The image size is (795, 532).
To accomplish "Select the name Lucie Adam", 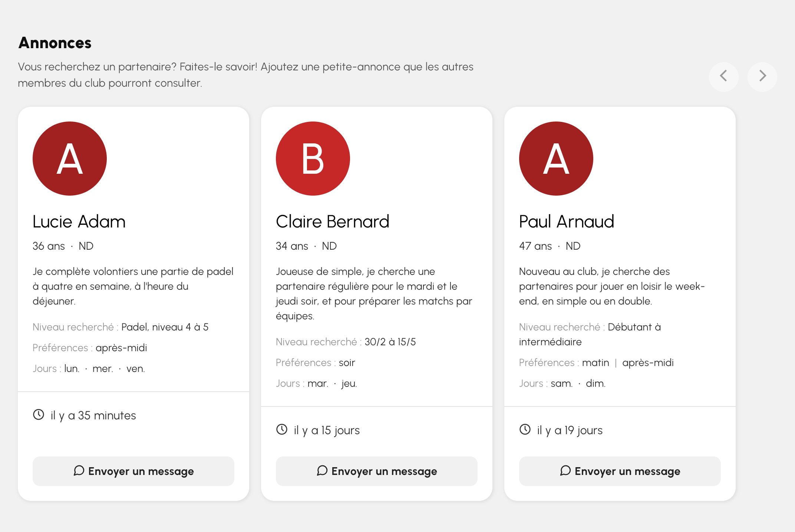I will [x=79, y=222].
